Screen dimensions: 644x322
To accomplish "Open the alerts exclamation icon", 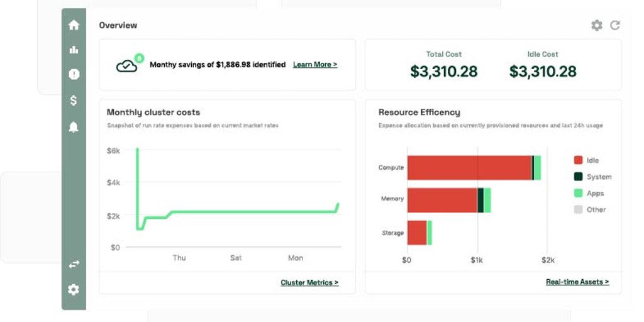I will (x=74, y=74).
